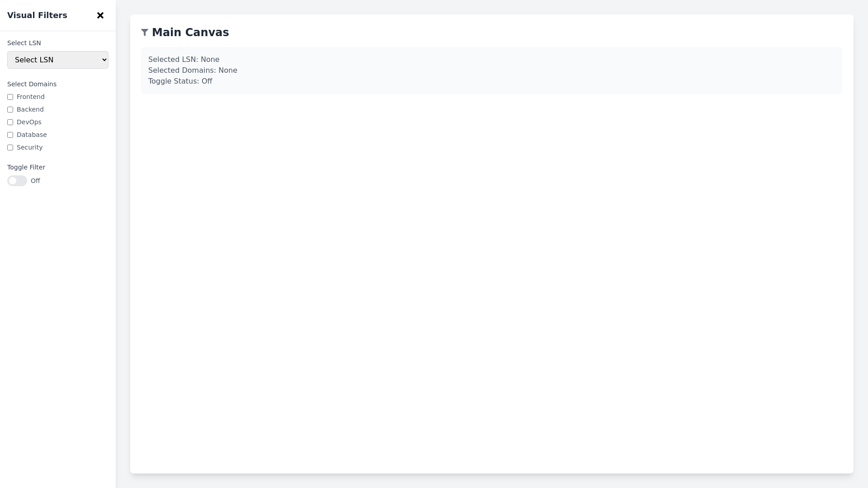The width and height of the screenshot is (868, 488).
Task: Click the funnel filter icon beside Main Canvas
Action: tap(145, 32)
